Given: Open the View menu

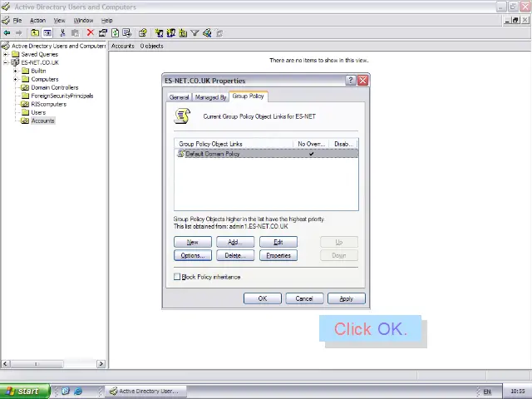Looking at the screenshot, I should click(59, 20).
